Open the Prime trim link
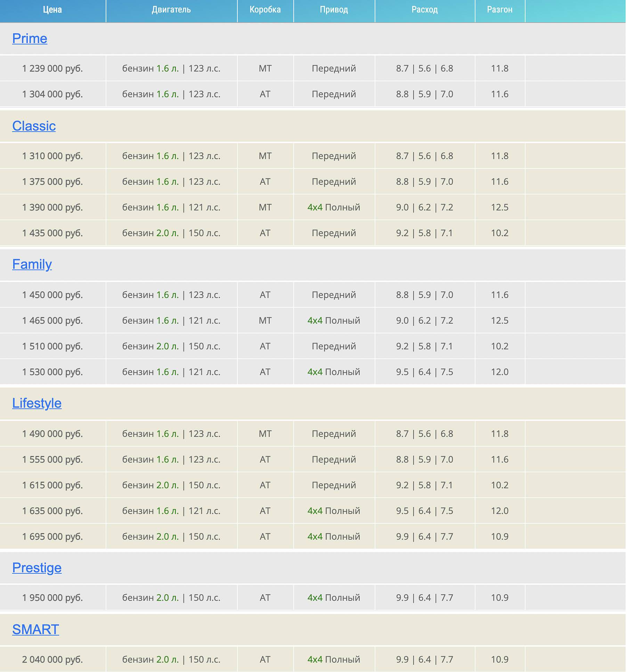 point(30,39)
